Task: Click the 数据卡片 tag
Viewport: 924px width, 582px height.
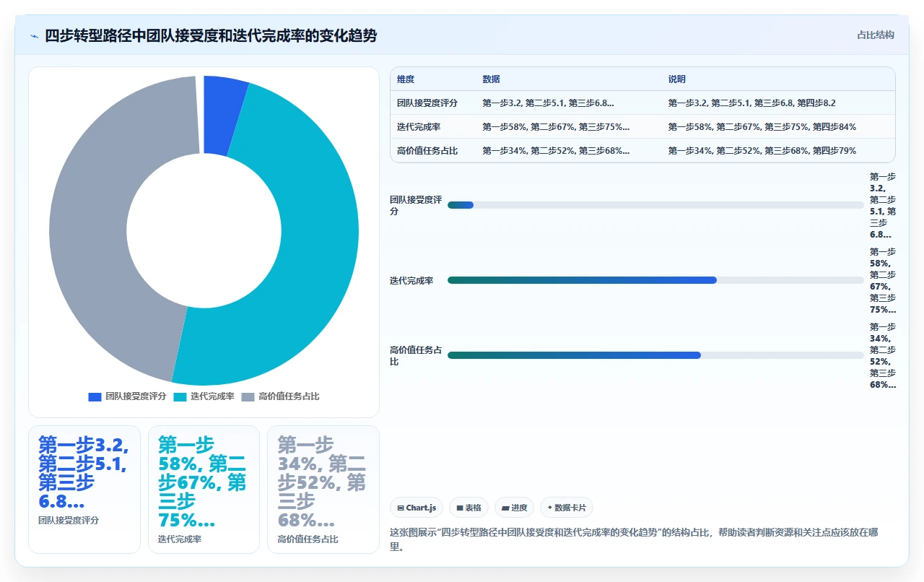Action: [x=567, y=508]
